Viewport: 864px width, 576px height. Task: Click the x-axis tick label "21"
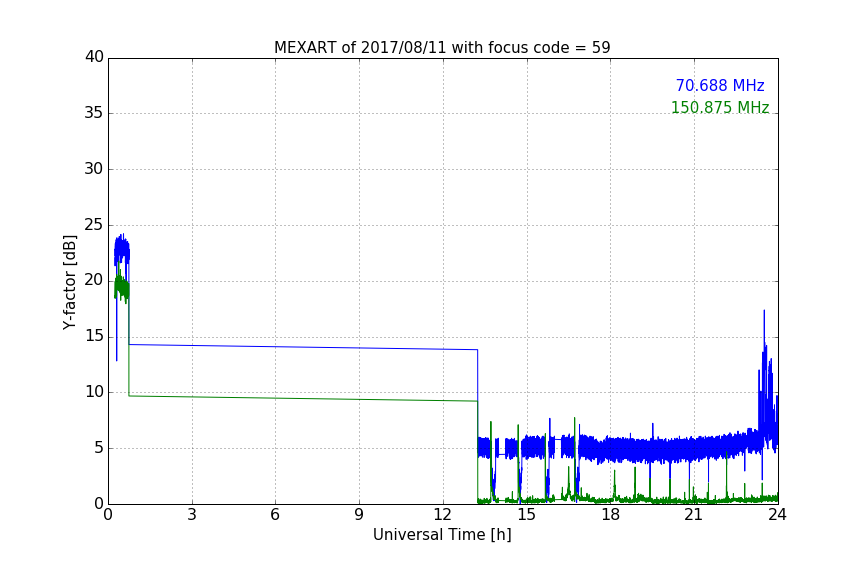pos(694,515)
